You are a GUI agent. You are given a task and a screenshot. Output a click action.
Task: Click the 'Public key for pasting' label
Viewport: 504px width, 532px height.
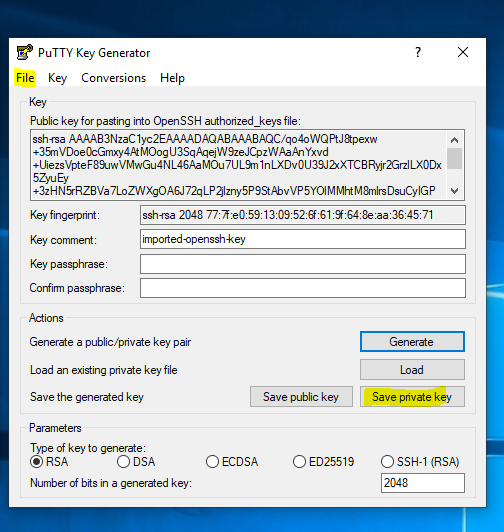click(165, 121)
